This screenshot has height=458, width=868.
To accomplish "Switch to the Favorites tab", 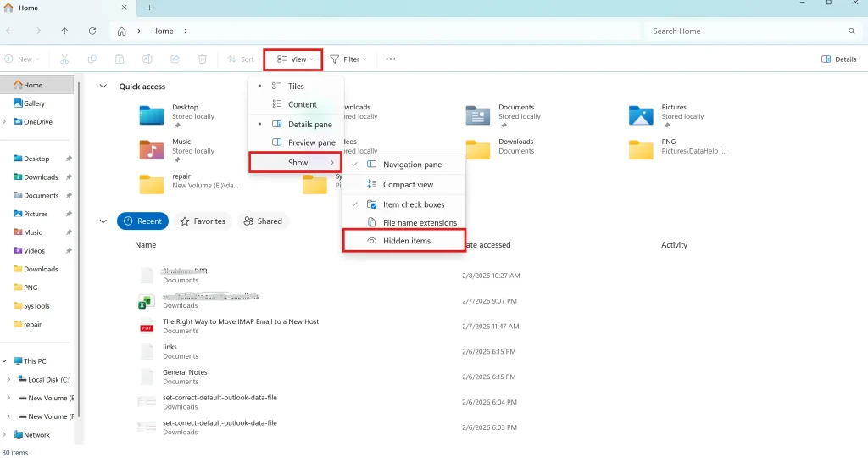I will click(x=203, y=221).
